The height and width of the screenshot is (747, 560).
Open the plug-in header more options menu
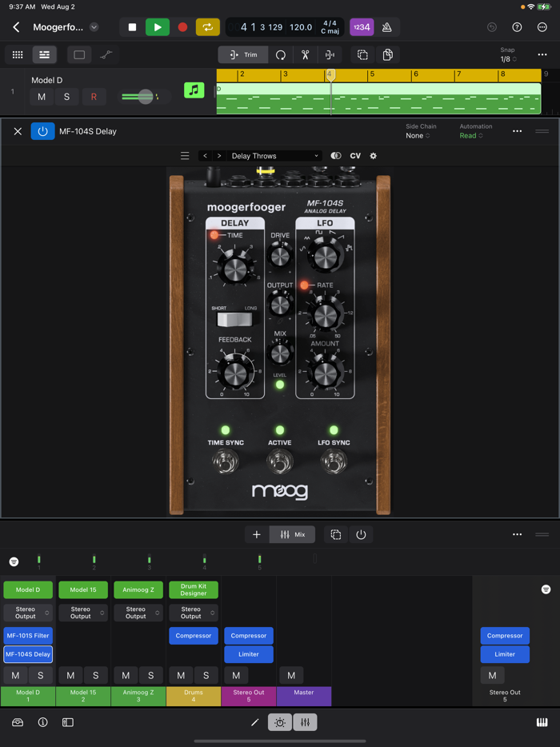pyautogui.click(x=517, y=131)
